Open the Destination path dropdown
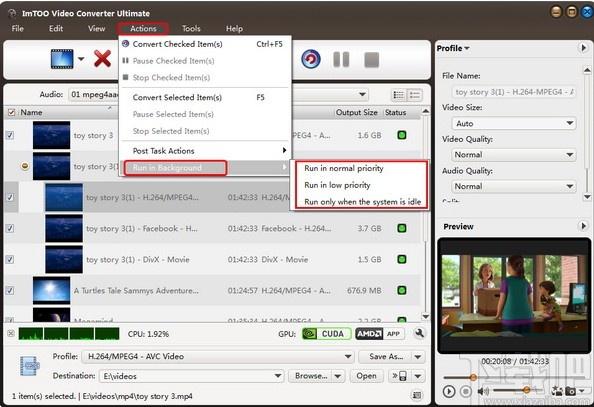 click(278, 376)
